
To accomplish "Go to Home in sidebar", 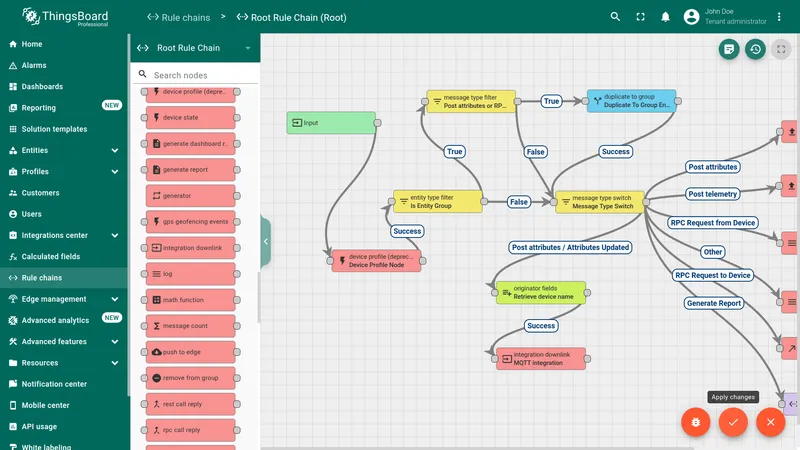I will coord(64,44).
